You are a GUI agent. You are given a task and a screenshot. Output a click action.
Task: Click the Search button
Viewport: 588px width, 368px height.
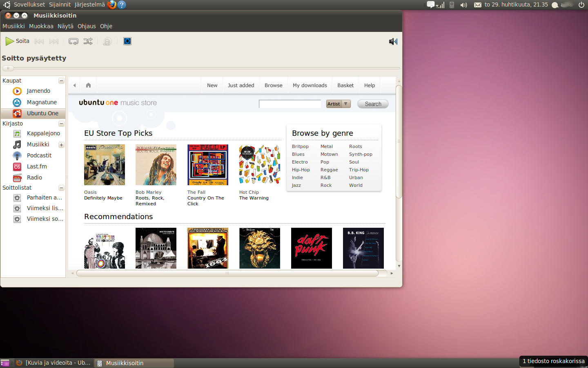[x=373, y=104]
